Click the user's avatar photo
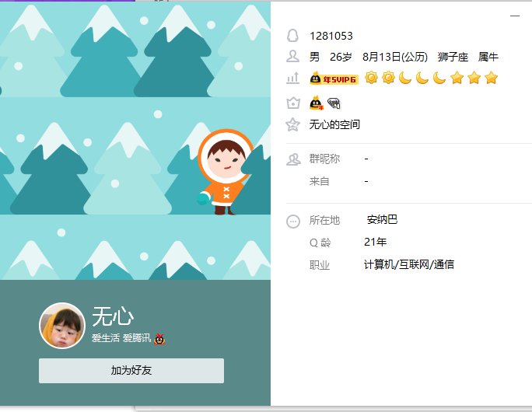 point(62,326)
